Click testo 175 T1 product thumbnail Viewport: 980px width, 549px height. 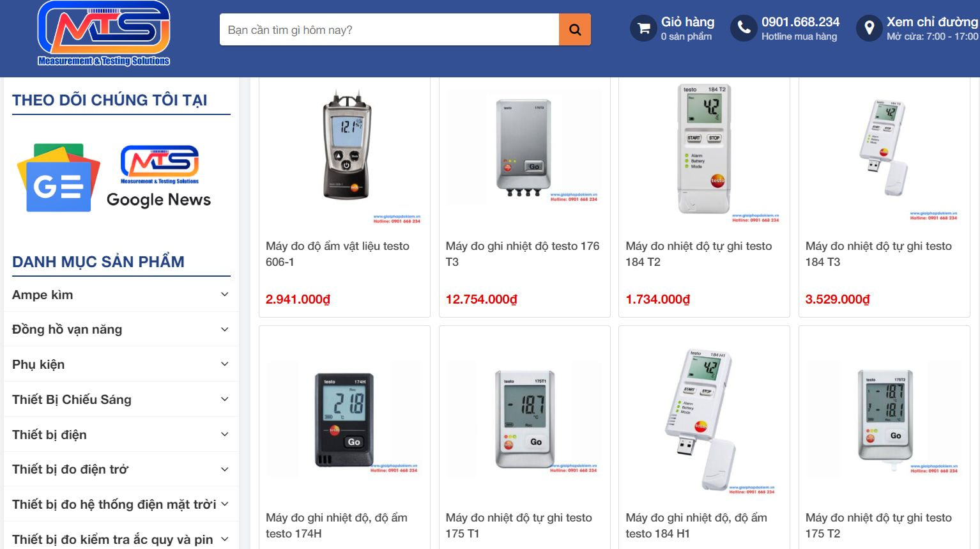[x=524, y=420]
